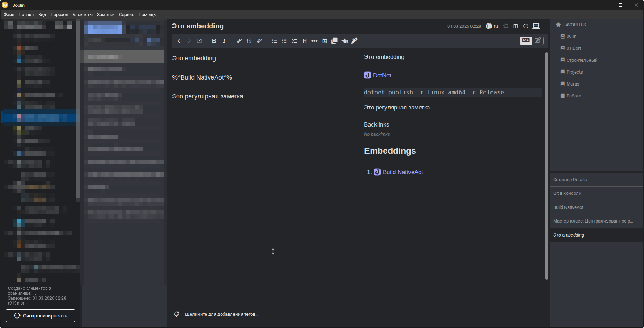This screenshot has width=644, height=328.
Task: Insert a checkbox list from the toolbar
Action: pos(294,41)
